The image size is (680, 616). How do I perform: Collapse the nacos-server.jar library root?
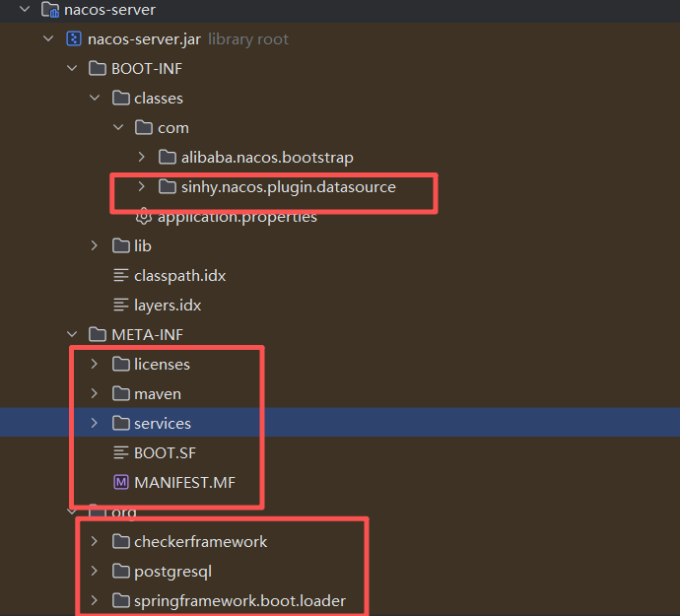tap(48, 38)
